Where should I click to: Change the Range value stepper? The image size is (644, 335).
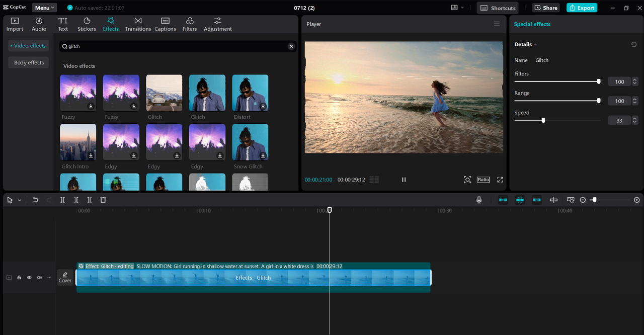click(635, 101)
